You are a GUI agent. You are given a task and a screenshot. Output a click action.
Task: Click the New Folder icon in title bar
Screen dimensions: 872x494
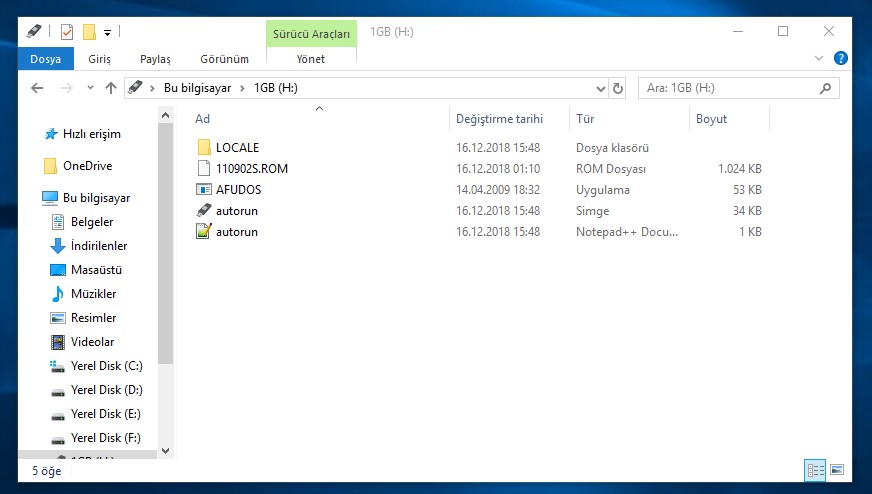click(89, 32)
